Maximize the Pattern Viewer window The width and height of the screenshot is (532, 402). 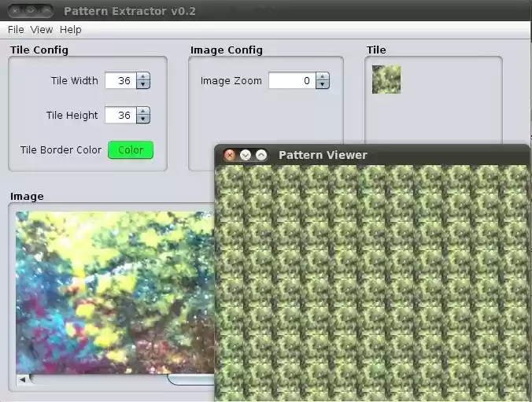point(261,155)
